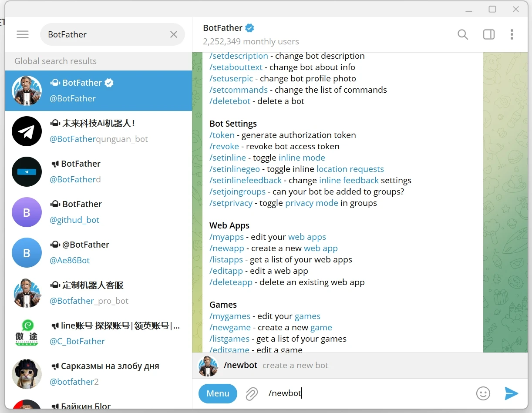The image size is (532, 413).
Task: Click the /revoke command link
Action: point(224,147)
